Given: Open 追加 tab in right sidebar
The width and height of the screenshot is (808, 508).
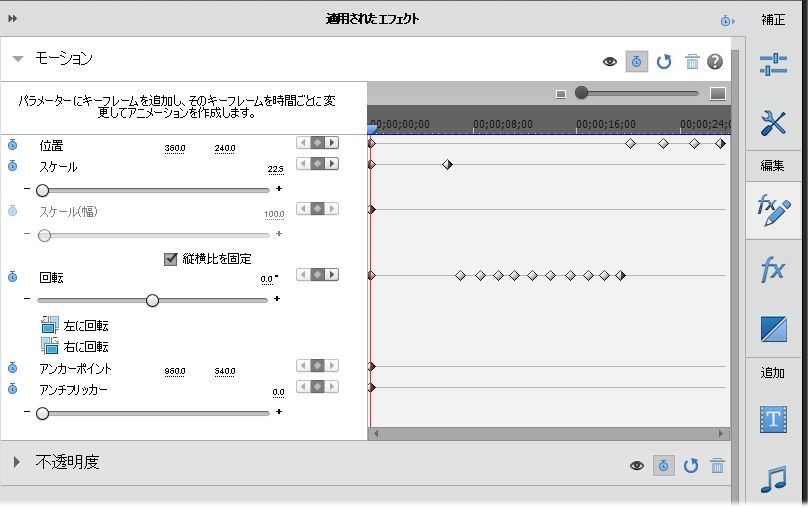Looking at the screenshot, I should tap(772, 372).
